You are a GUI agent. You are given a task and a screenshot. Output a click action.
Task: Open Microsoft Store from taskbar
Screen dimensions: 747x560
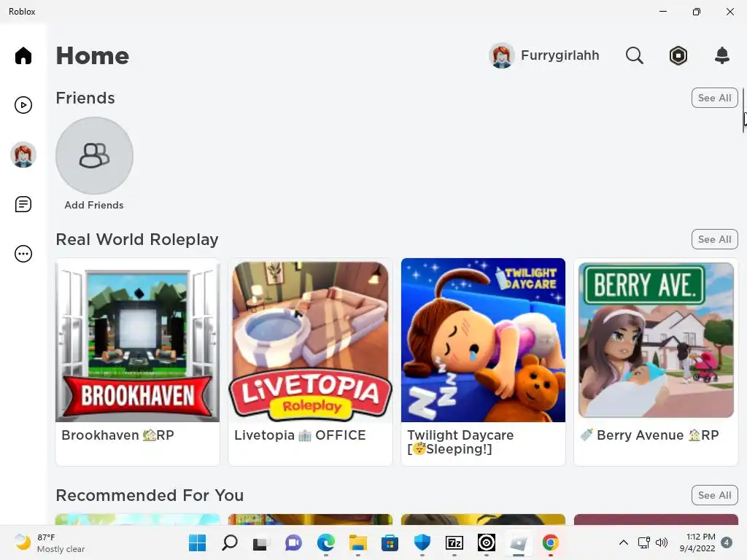390,542
